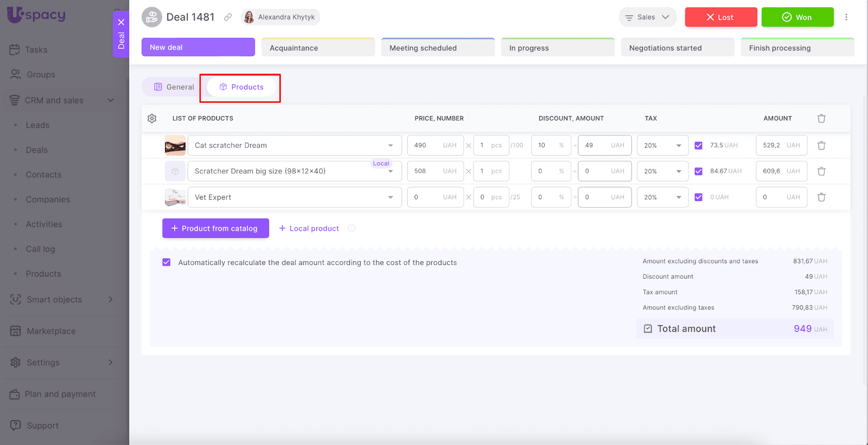Delete the Cat scratcher Dream product row
This screenshot has width=868, height=445.
click(821, 145)
